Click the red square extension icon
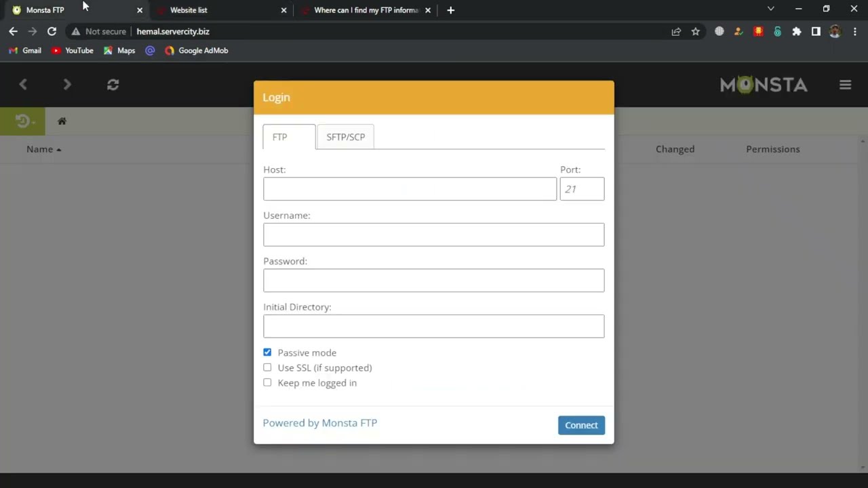The image size is (868, 488). 758,31
